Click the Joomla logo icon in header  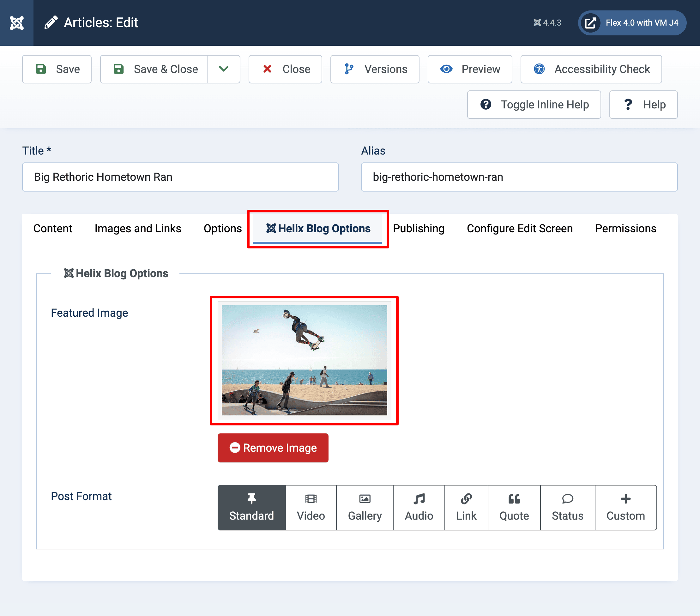pos(16,23)
